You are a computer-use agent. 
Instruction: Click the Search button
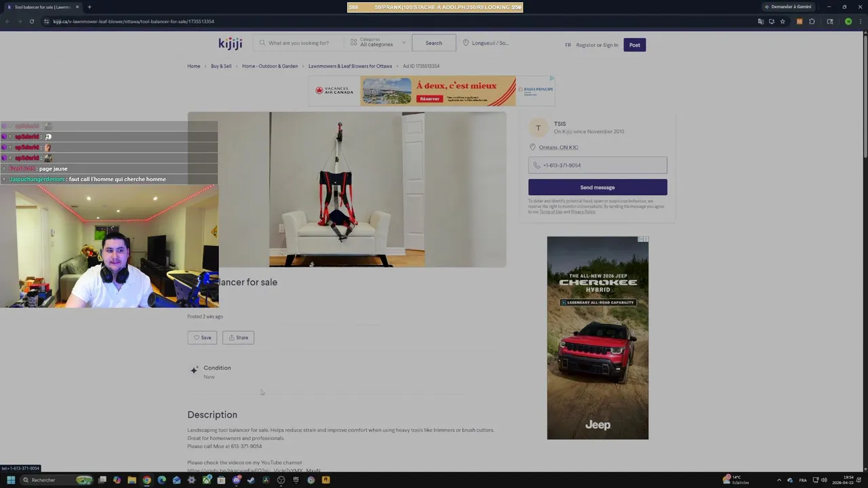(434, 43)
